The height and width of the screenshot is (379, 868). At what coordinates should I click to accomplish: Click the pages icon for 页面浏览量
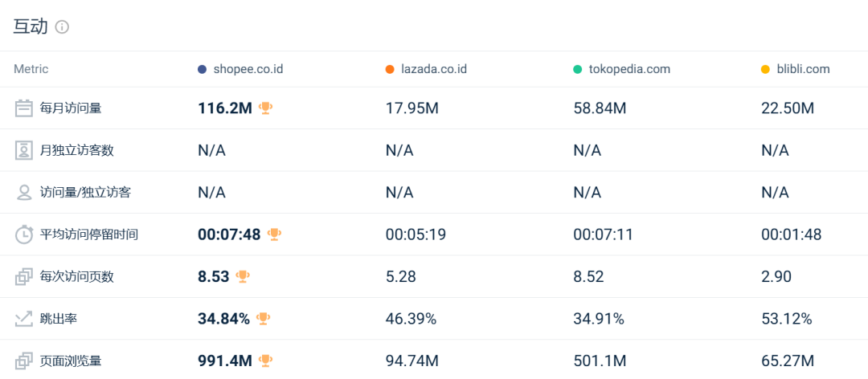click(x=24, y=361)
